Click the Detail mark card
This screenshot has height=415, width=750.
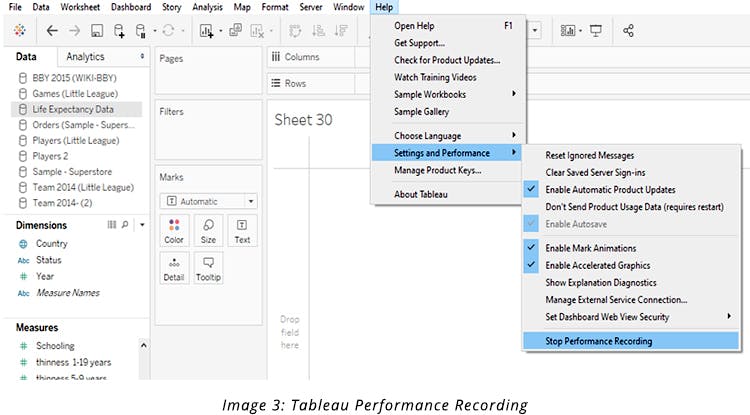[x=174, y=268]
